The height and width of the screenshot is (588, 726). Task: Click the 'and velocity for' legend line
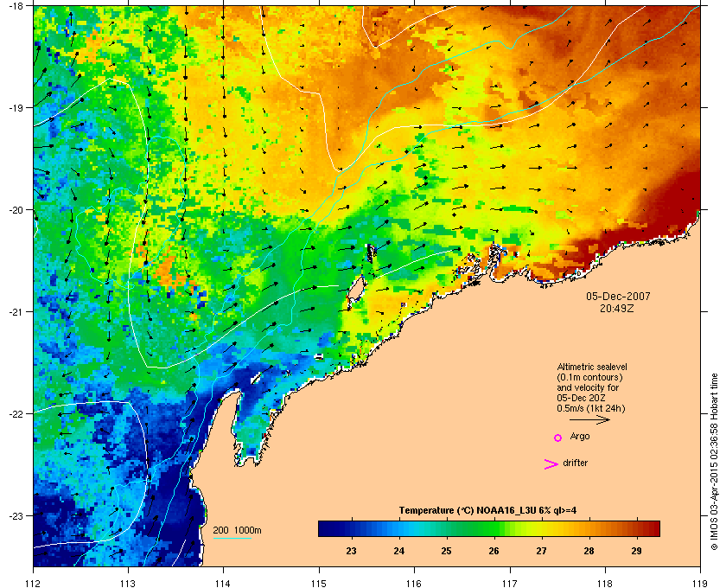pyautogui.click(x=588, y=387)
